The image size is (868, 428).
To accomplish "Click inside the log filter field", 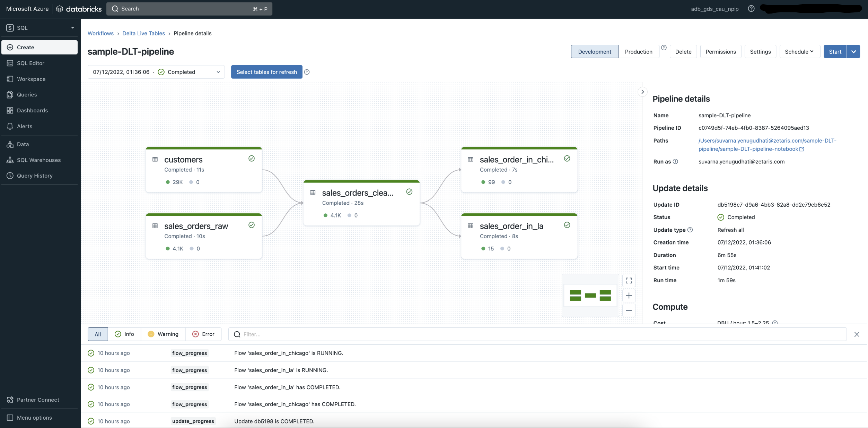I will (347, 334).
